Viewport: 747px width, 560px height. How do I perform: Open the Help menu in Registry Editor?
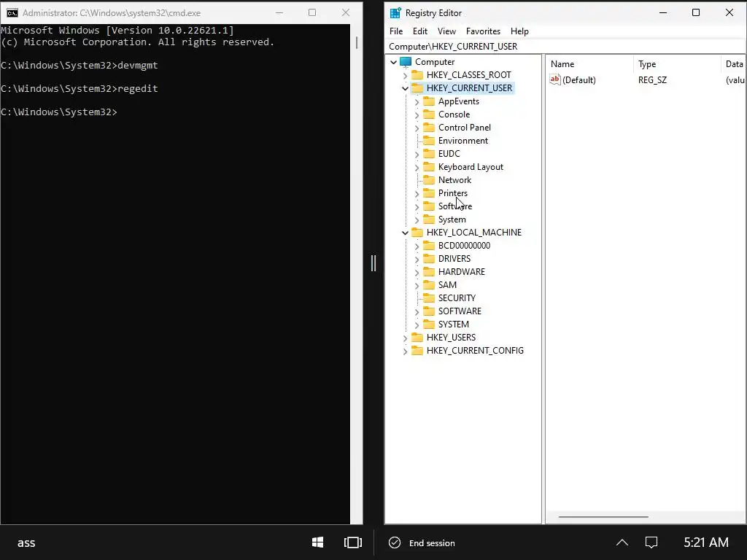pos(519,31)
